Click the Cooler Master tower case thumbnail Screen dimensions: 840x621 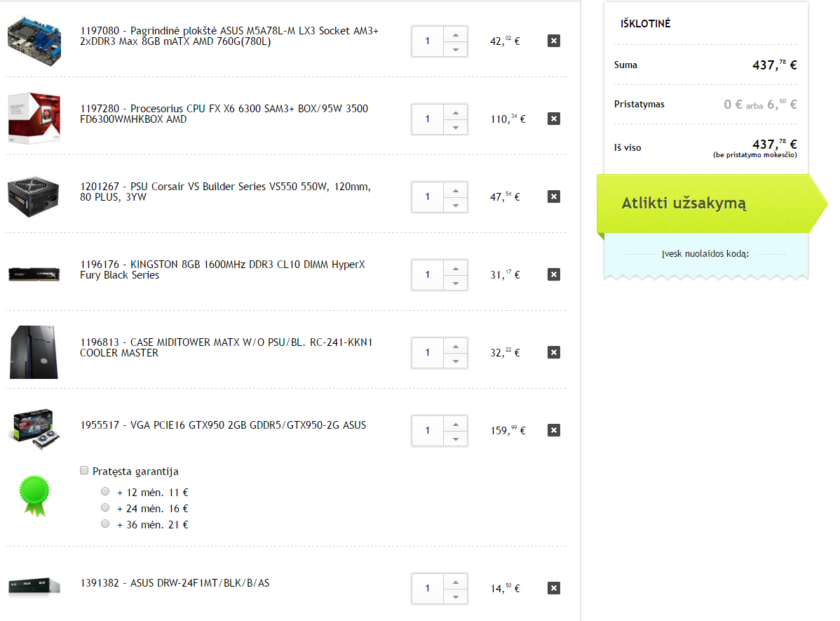pyautogui.click(x=34, y=352)
